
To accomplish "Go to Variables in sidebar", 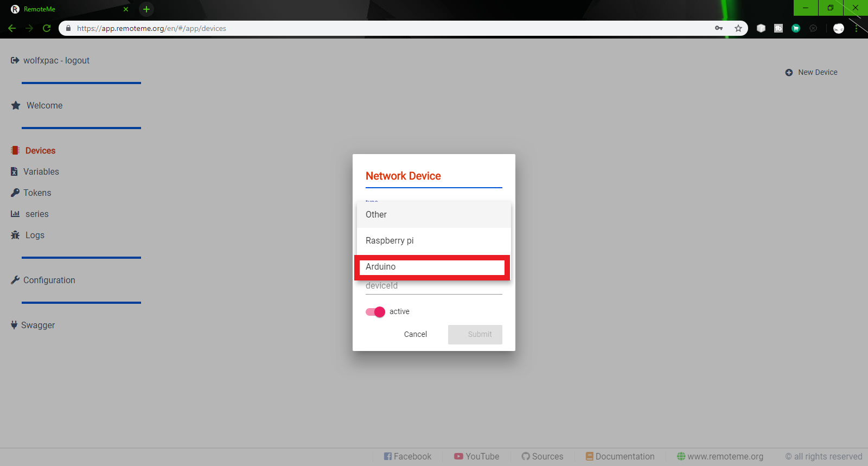I will coord(41,171).
